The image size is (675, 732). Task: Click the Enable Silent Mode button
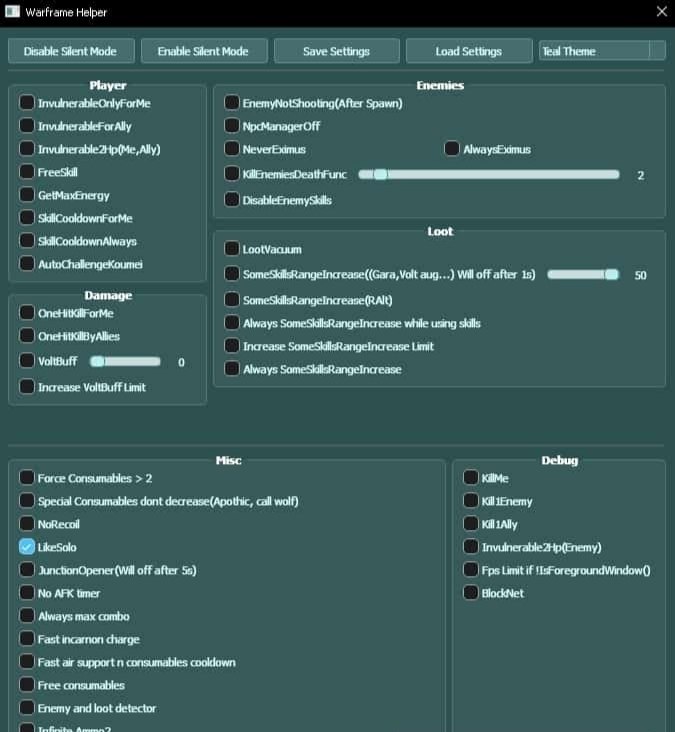tap(204, 51)
